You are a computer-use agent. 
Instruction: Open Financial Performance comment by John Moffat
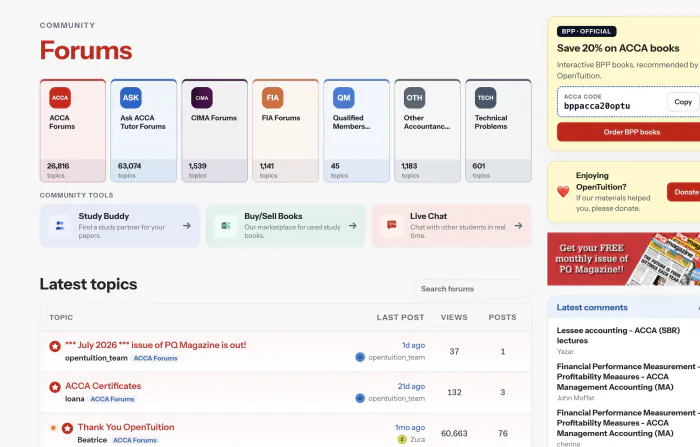628,376
